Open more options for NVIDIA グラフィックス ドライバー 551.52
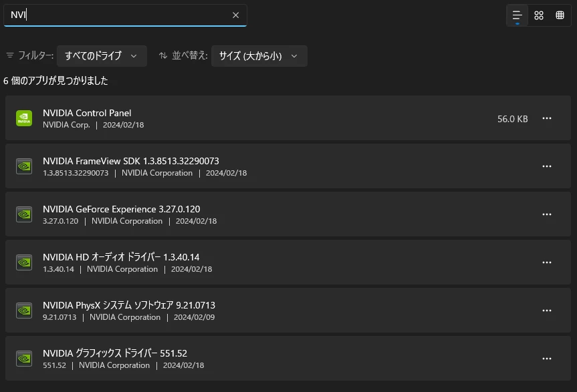 click(546, 359)
